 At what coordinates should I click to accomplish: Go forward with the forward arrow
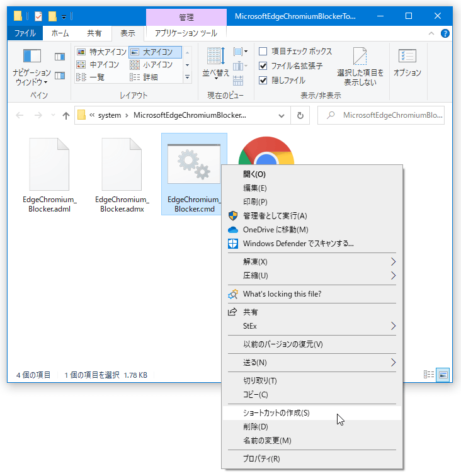point(38,115)
